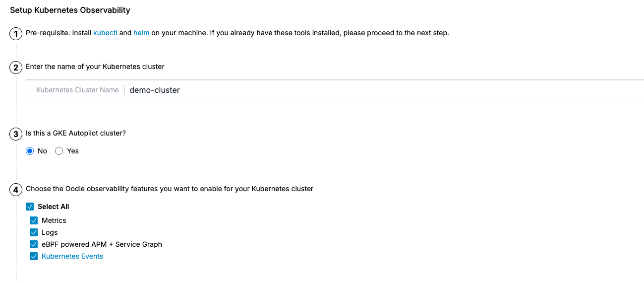
Task: Select No for GKE Autopilot cluster
Action: coord(30,151)
